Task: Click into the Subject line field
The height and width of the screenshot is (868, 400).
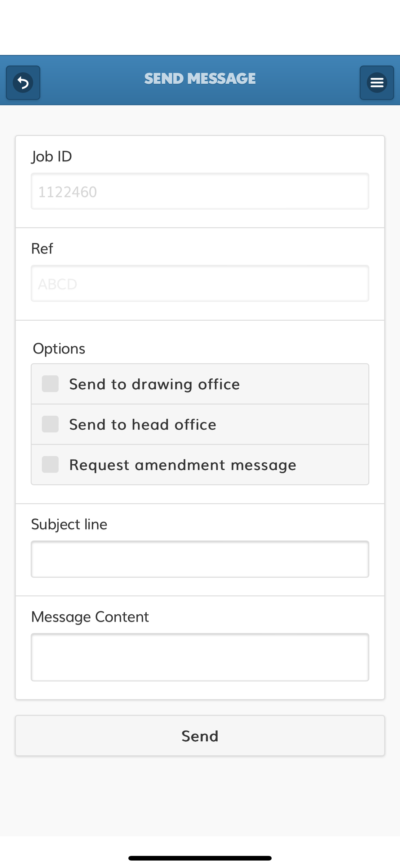Action: click(200, 559)
